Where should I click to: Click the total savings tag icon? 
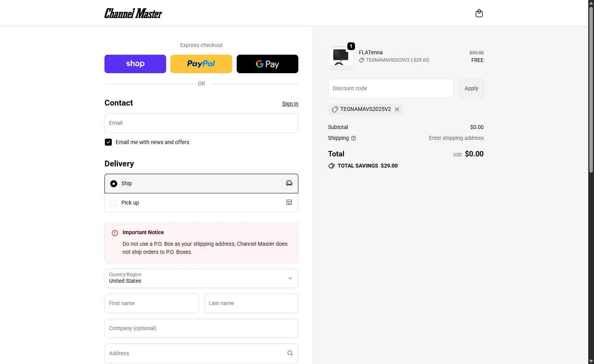point(331,166)
